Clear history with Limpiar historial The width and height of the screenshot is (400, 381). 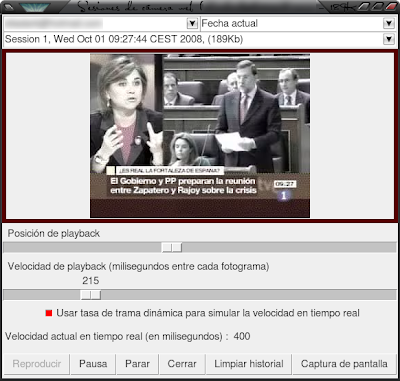[249, 364]
